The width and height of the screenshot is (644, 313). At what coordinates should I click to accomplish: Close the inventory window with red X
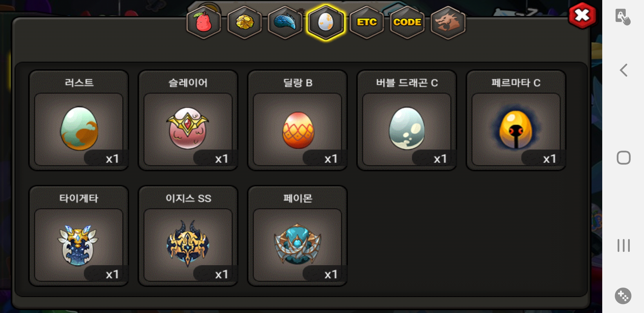click(582, 15)
